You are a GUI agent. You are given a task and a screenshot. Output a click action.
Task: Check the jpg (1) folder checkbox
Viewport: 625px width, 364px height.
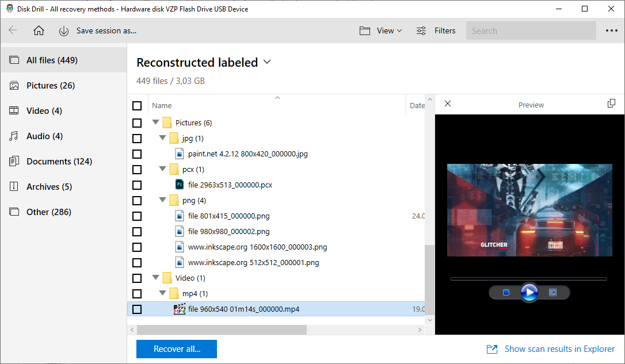tap(137, 138)
